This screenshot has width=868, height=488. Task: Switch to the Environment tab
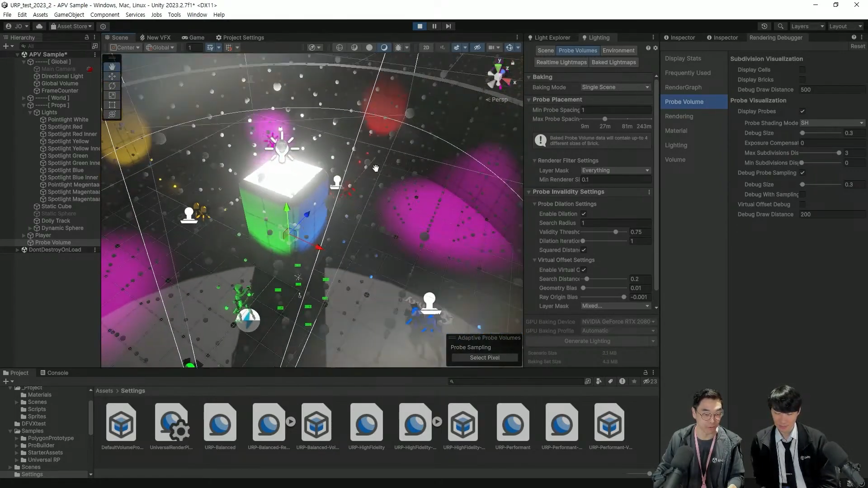(618, 51)
